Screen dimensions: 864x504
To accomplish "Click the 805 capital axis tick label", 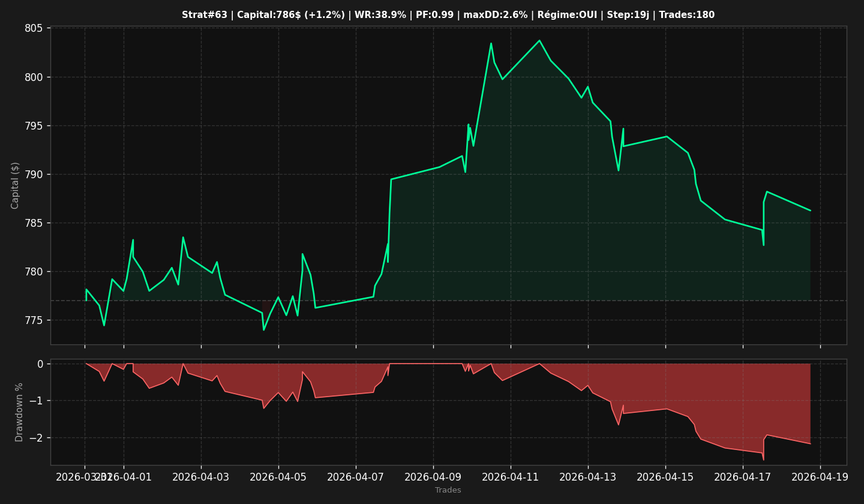I will pos(34,29).
